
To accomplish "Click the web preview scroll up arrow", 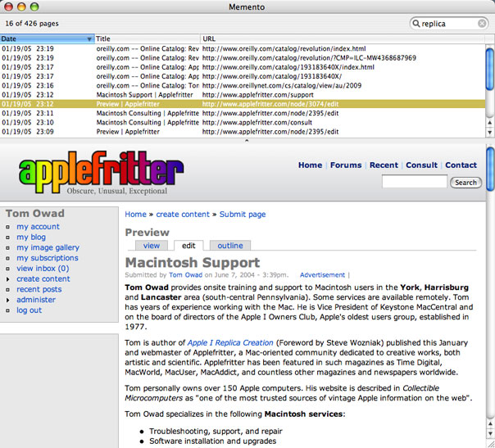I will pos(490,424).
